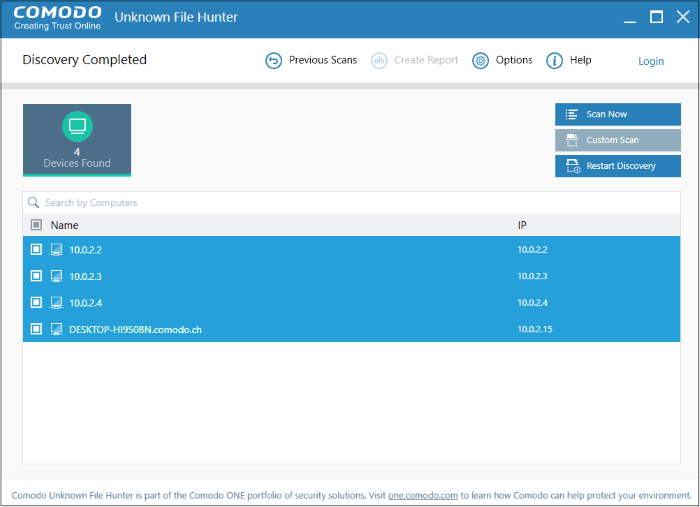Open Options via the gear icon

pos(480,60)
